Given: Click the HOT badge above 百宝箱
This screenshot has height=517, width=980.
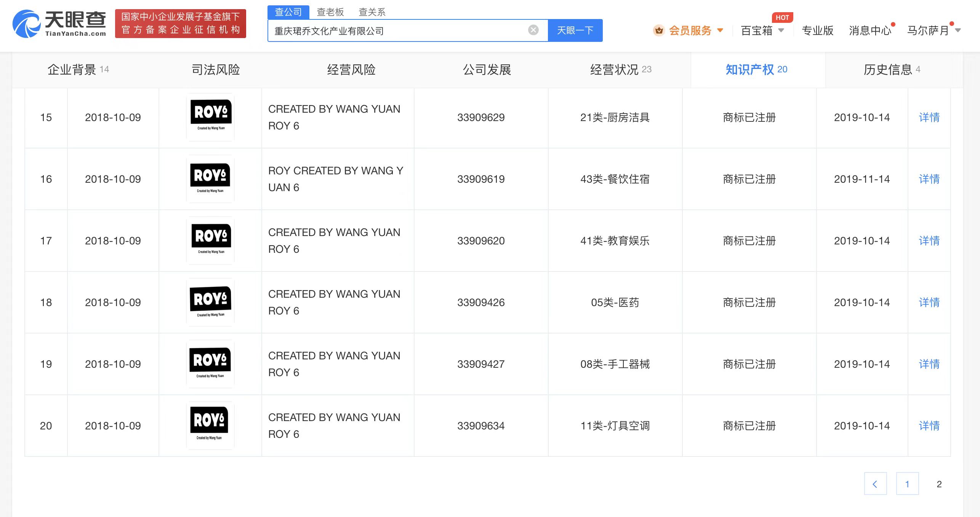Looking at the screenshot, I should coord(782,18).
